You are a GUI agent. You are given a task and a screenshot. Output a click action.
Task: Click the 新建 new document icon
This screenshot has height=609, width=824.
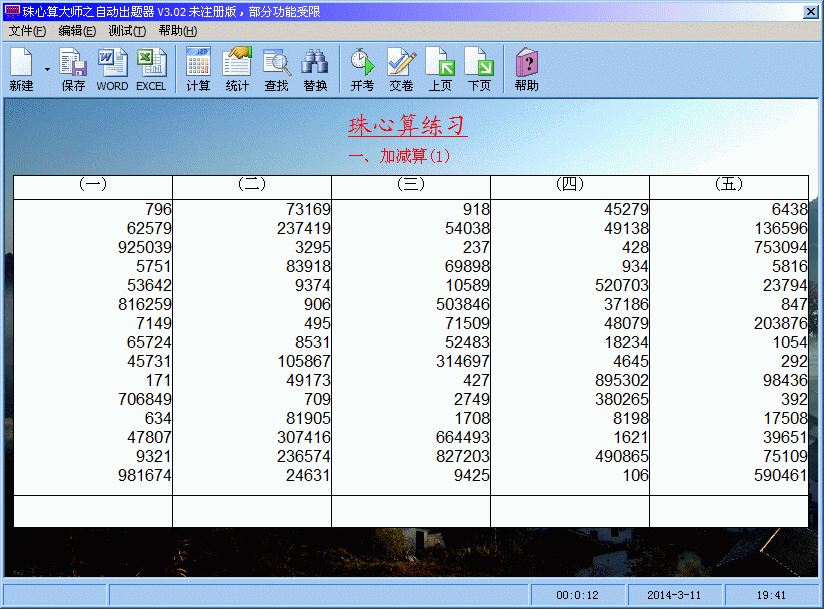22,69
